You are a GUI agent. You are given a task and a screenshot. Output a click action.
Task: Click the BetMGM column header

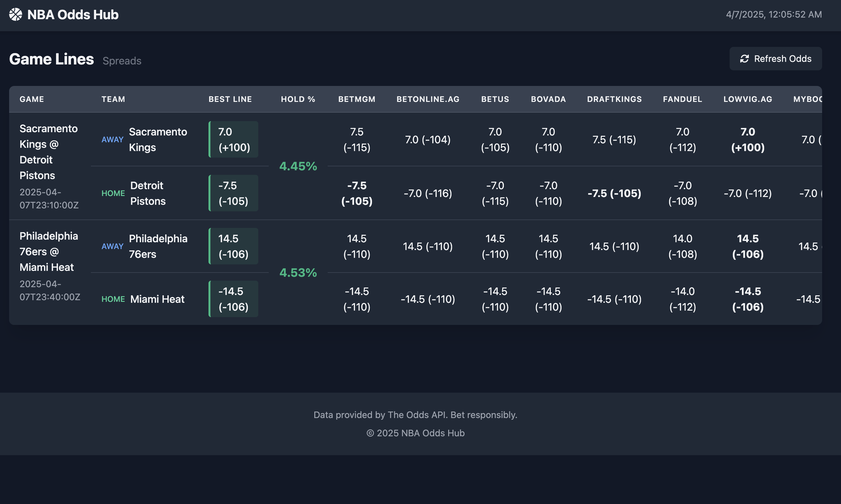coord(357,99)
